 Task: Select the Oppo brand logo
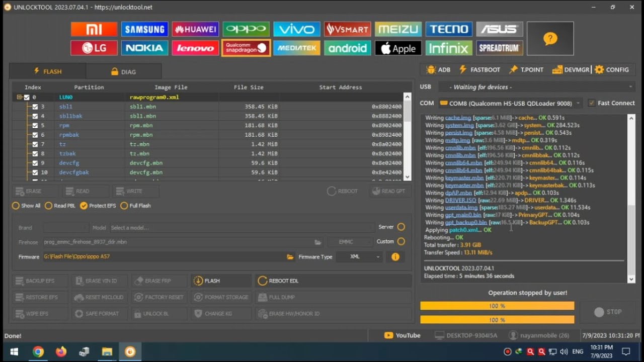(246, 29)
